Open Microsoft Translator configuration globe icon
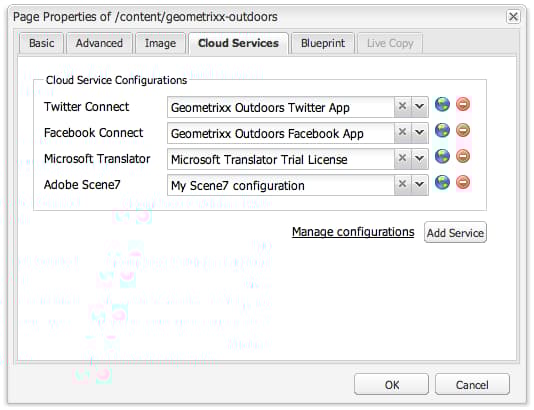The height and width of the screenshot is (410, 534). coord(442,156)
